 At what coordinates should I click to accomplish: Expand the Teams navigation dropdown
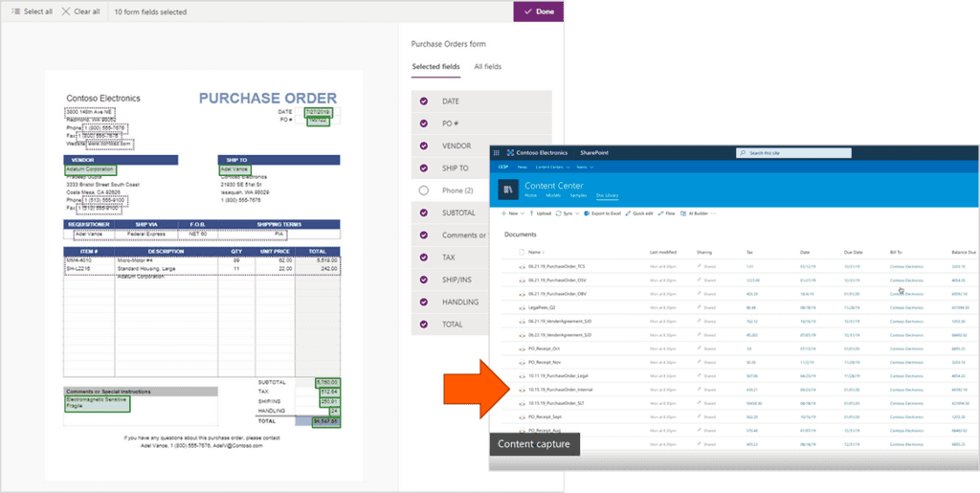click(x=585, y=167)
